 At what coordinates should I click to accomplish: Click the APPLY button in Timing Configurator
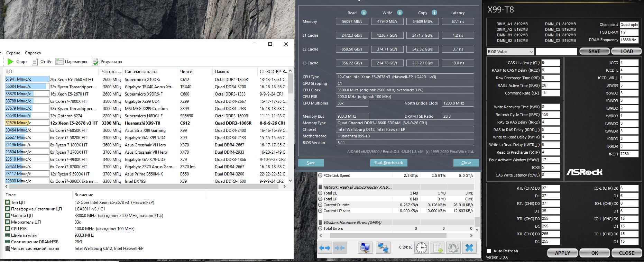coord(562,253)
